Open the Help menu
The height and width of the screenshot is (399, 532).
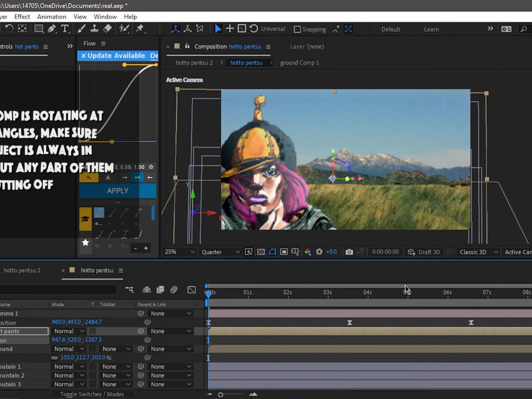[x=130, y=17]
